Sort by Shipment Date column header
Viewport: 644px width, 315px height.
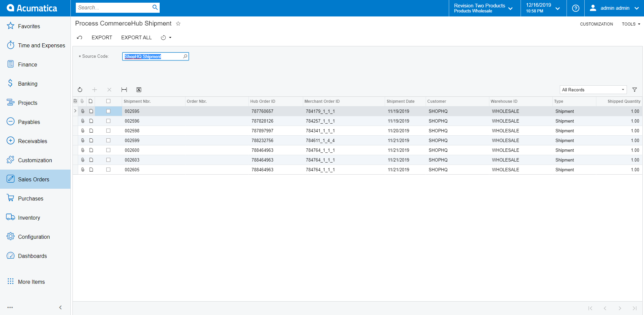(405, 101)
